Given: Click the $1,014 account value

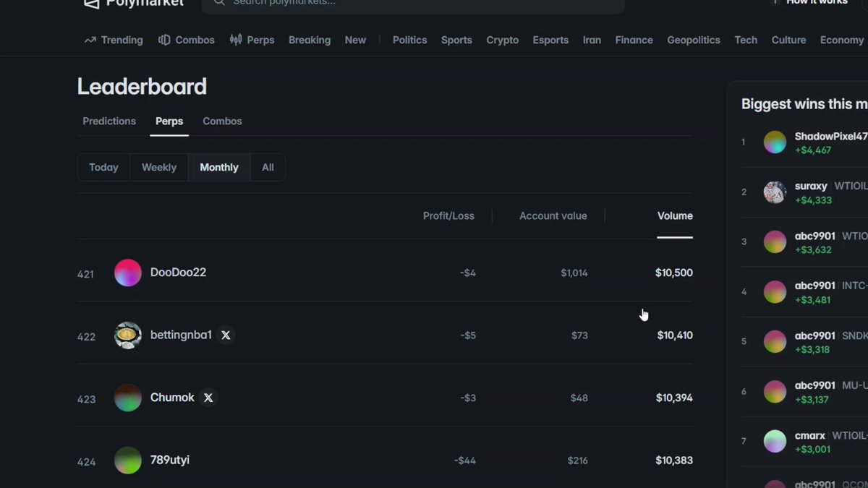Looking at the screenshot, I should [574, 273].
